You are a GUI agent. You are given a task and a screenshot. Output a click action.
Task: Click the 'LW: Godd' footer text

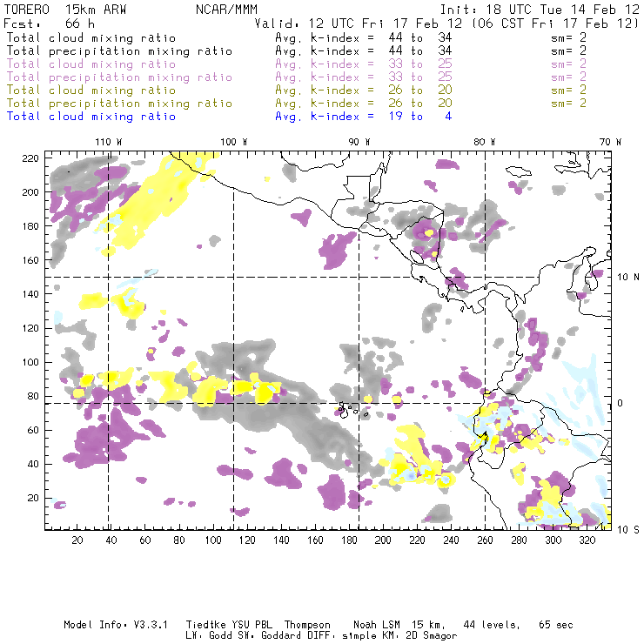pos(209,636)
